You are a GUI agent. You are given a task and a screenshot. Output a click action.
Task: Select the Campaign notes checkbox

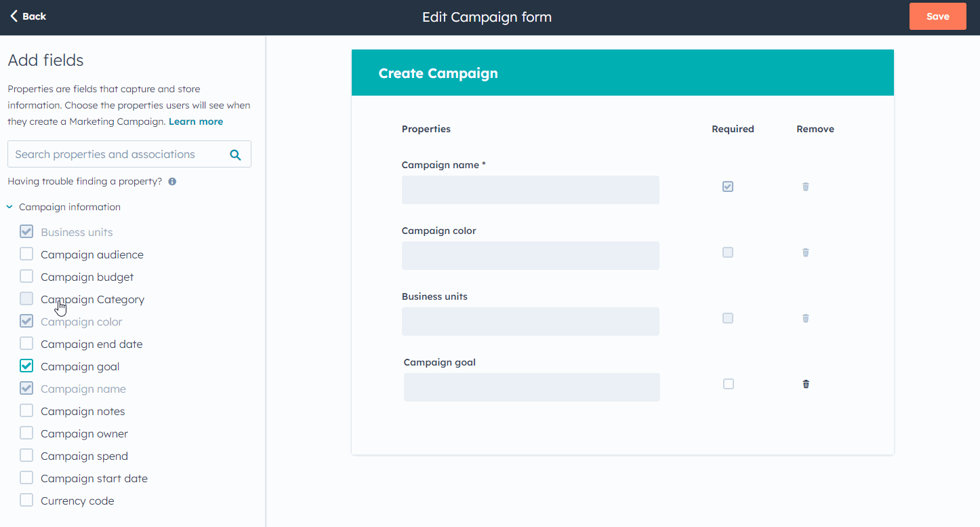tap(26, 410)
